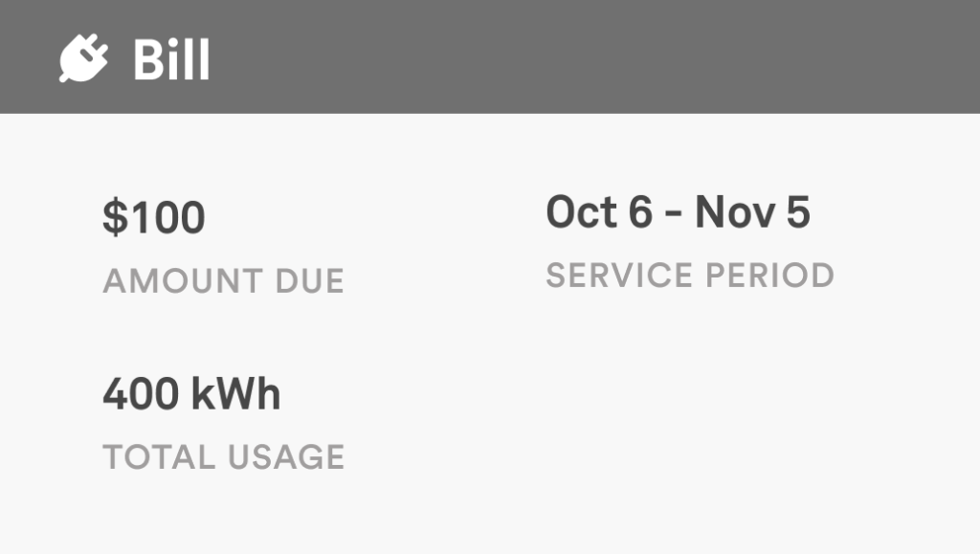Click the word PERIOD in label

coord(770,276)
